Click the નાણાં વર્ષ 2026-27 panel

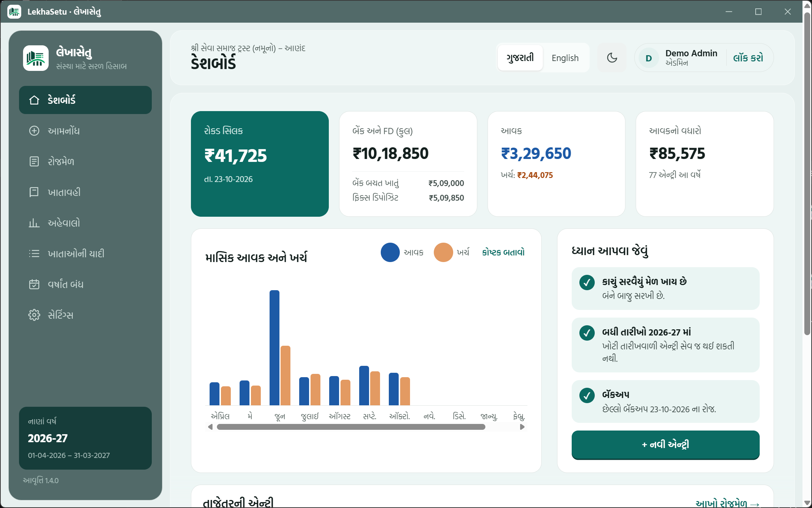click(x=85, y=438)
